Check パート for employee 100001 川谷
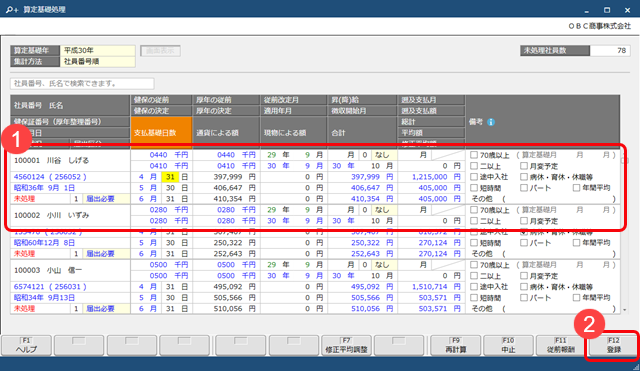The height and width of the screenshot is (372, 640). coord(524,188)
